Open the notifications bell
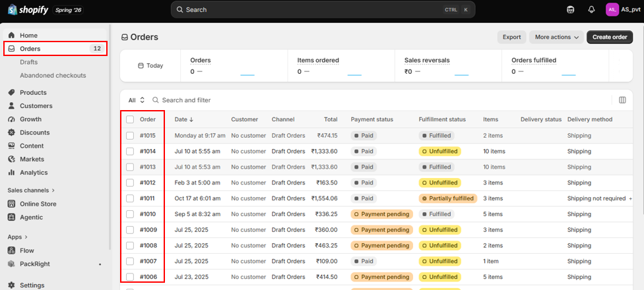 591,9
